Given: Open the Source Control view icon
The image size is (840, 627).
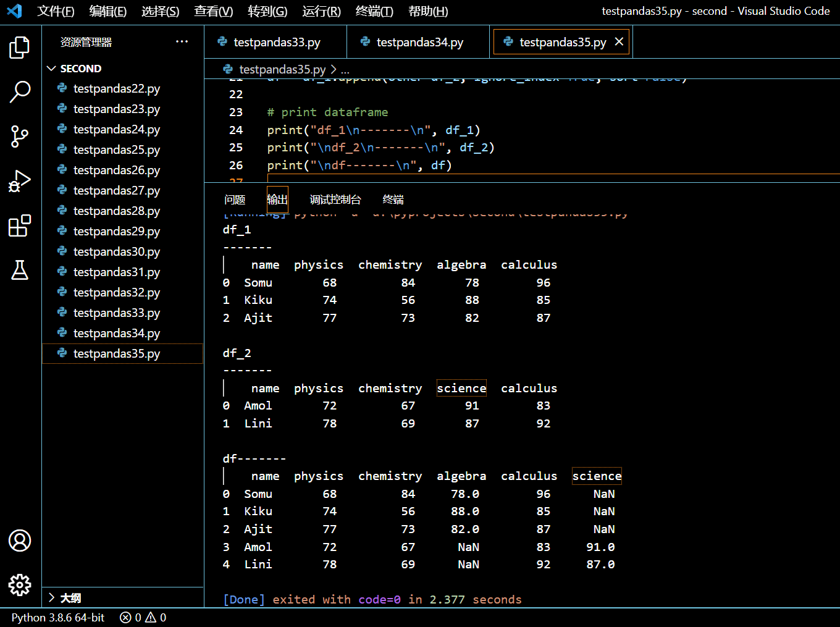Looking at the screenshot, I should coord(20,136).
